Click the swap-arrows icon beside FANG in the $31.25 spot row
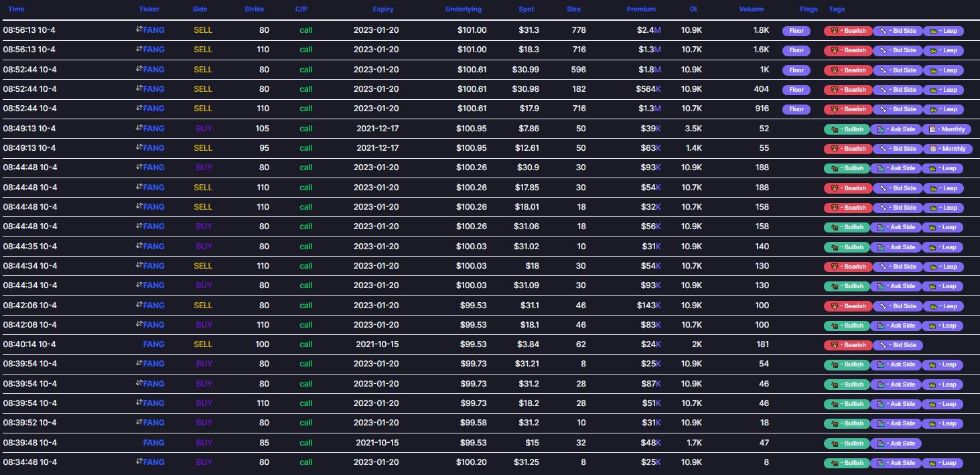Image resolution: width=980 pixels, height=475 pixels. coord(139,462)
